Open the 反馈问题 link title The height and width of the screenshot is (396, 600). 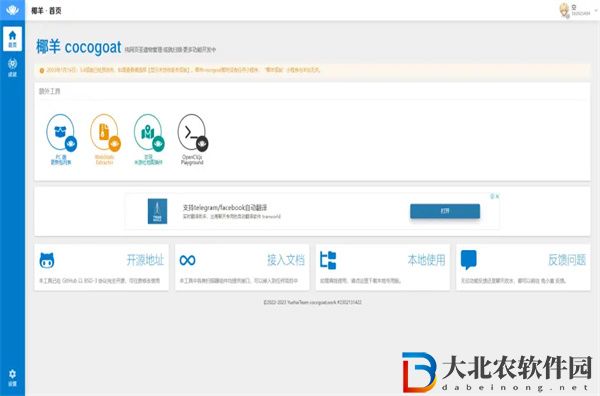coord(567,260)
